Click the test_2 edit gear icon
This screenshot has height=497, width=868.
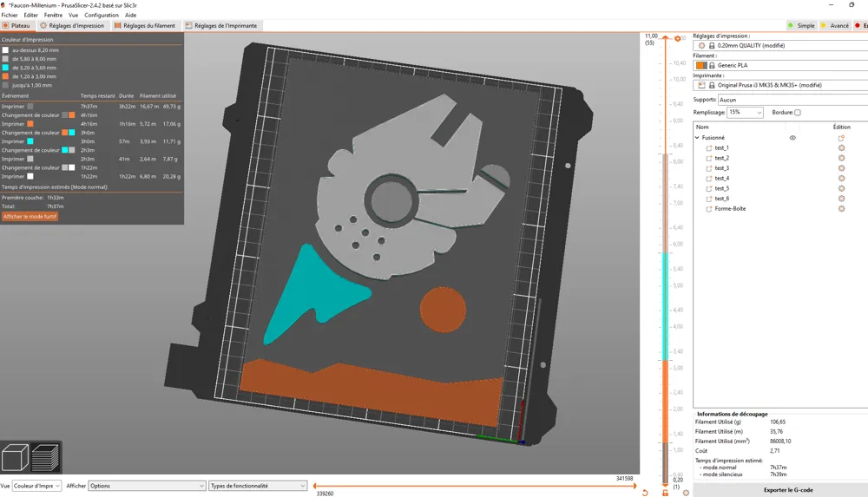841,158
